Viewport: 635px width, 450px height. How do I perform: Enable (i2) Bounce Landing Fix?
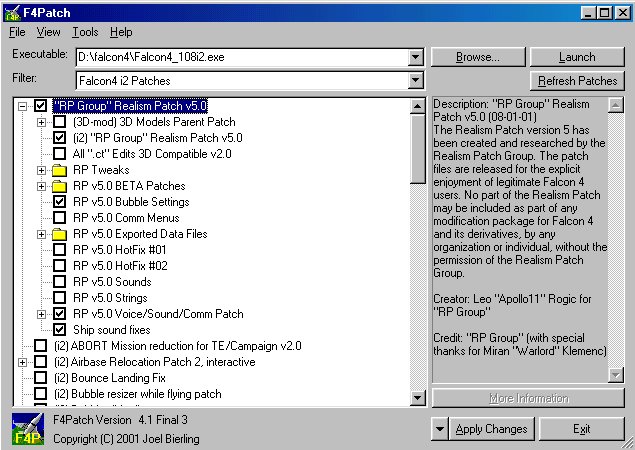pyautogui.click(x=40, y=378)
